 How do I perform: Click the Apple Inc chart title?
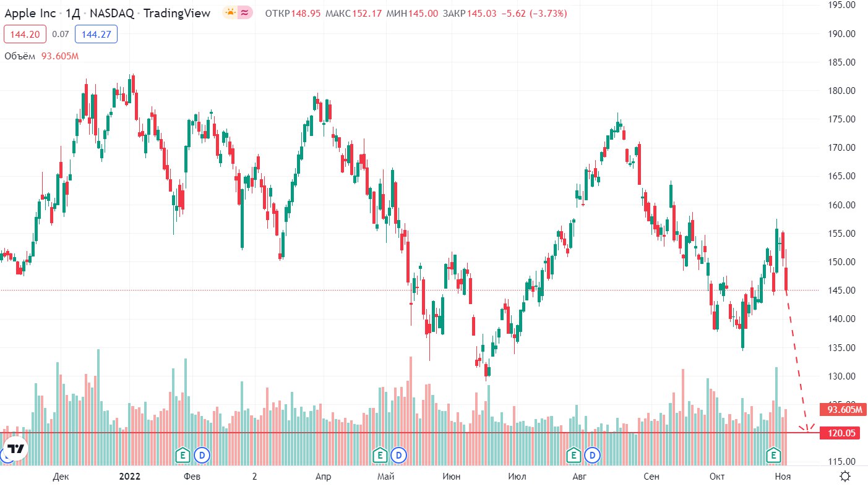[x=30, y=13]
